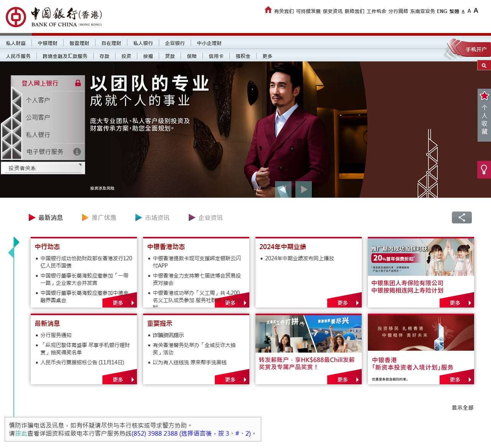Image resolution: width=491 pixels, height=448 pixels.
Task: Open 中银理财 menu item
Action: pos(48,43)
